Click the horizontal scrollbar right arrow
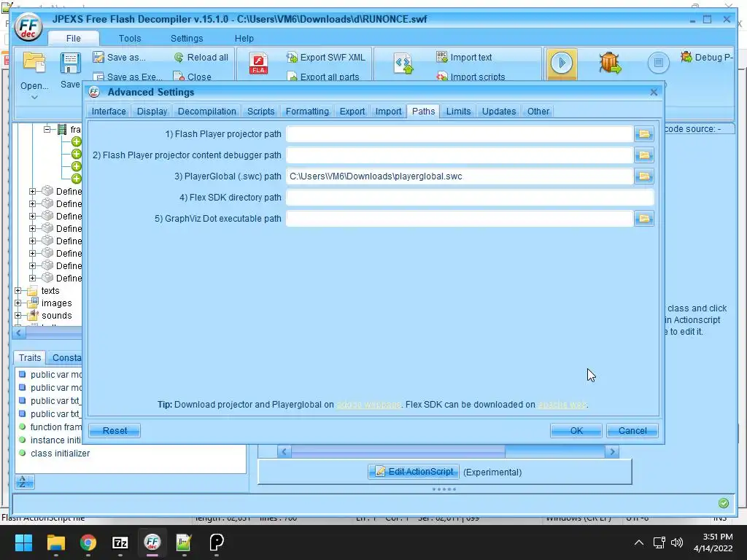Image resolution: width=747 pixels, height=560 pixels. [x=612, y=451]
